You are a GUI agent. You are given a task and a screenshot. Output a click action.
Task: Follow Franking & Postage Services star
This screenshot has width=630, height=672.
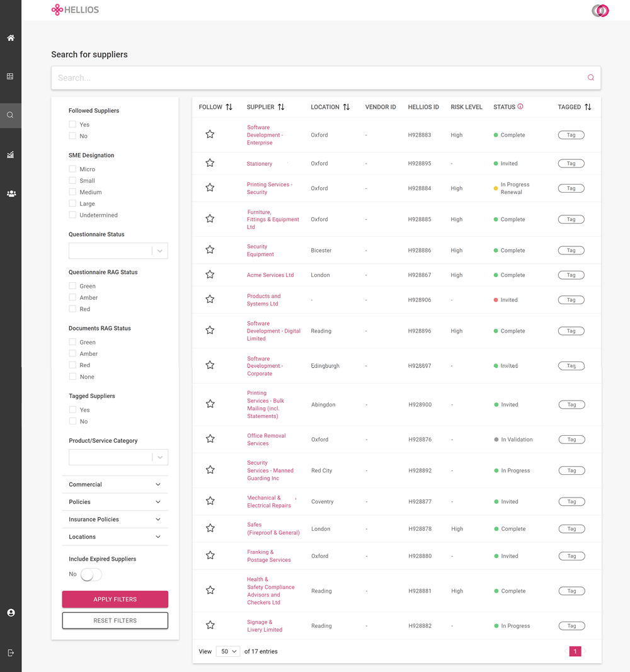pyautogui.click(x=210, y=555)
